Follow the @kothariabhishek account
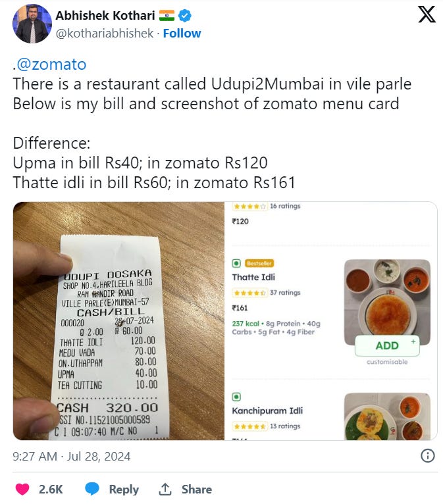 coord(182,34)
